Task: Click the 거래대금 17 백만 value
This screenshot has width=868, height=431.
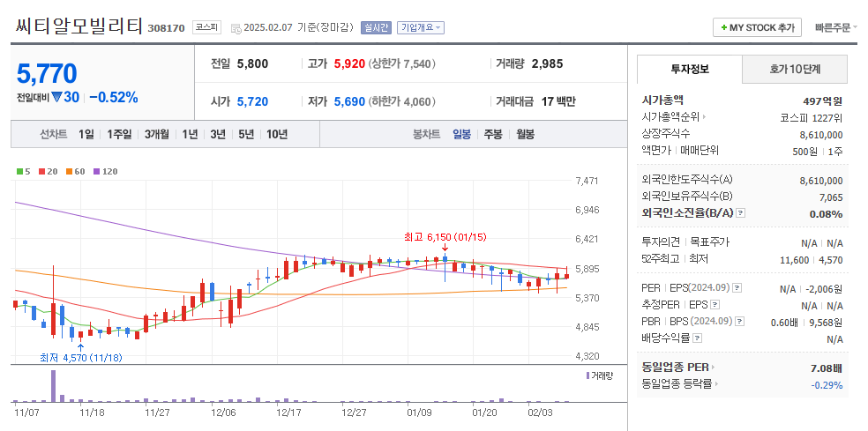Action: 558,101
